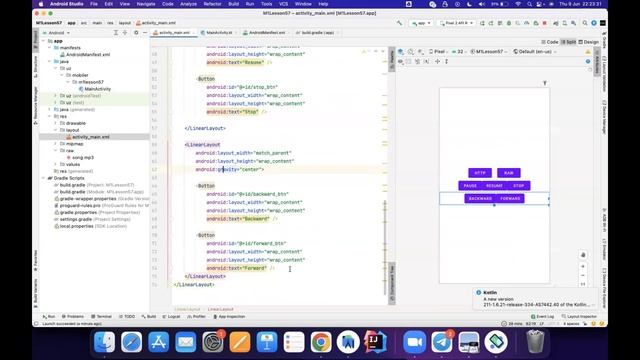Open the TODO tool window
This screenshot has width=640, height=360.
[x=127, y=317]
